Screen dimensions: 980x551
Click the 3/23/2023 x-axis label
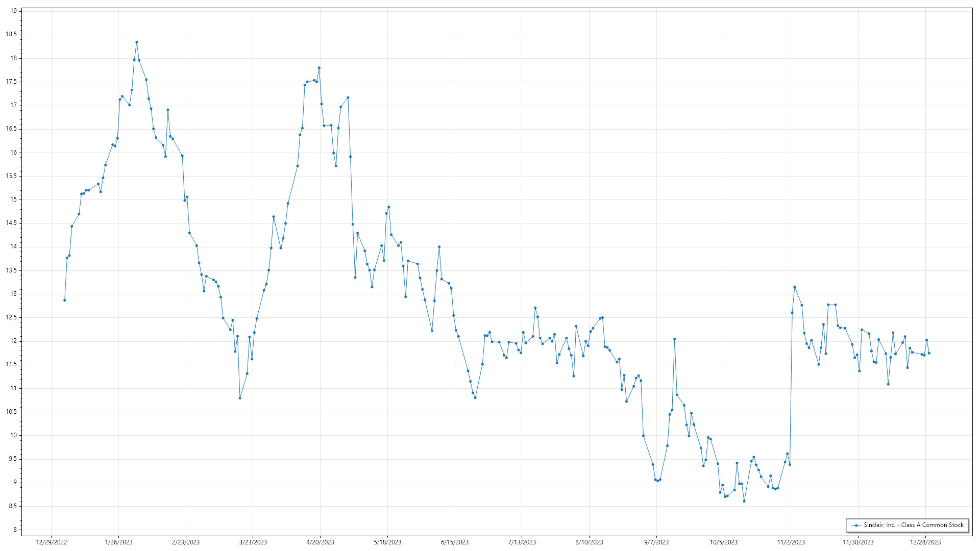click(x=253, y=542)
